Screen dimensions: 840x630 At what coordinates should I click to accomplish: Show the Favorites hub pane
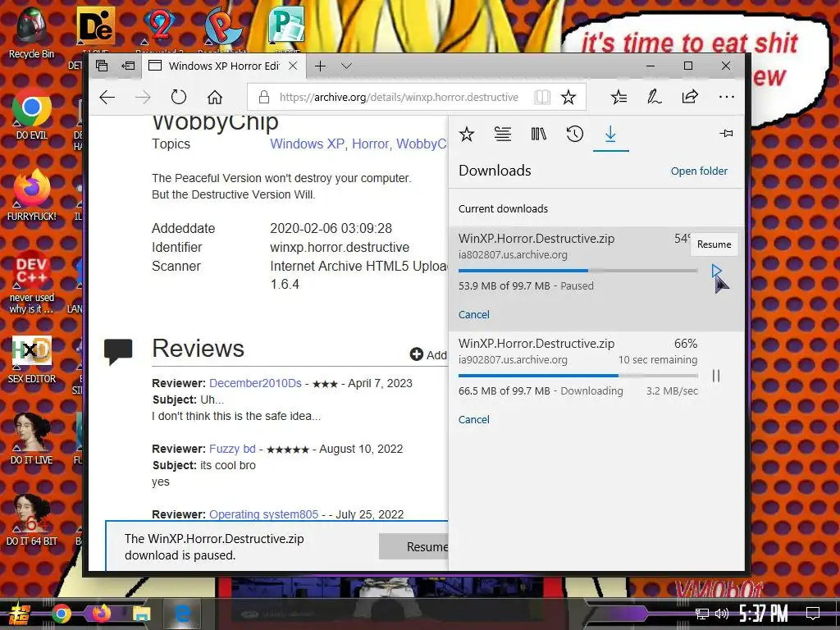coord(467,134)
